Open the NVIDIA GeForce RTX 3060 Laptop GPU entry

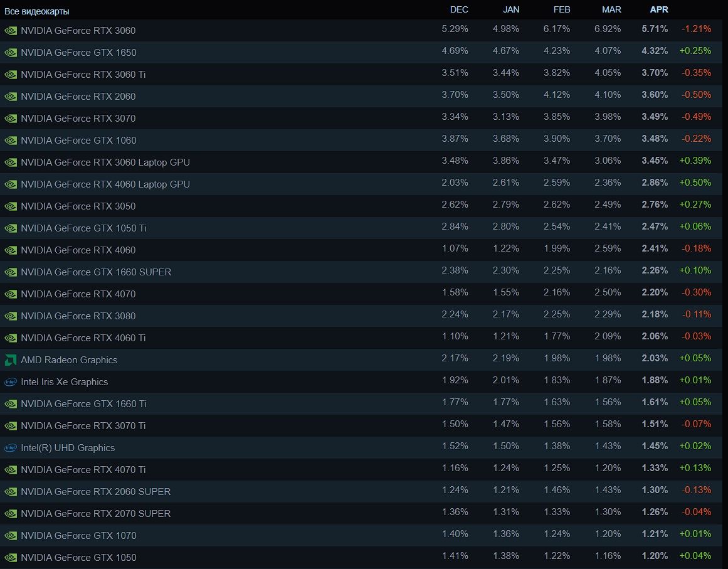(x=105, y=162)
